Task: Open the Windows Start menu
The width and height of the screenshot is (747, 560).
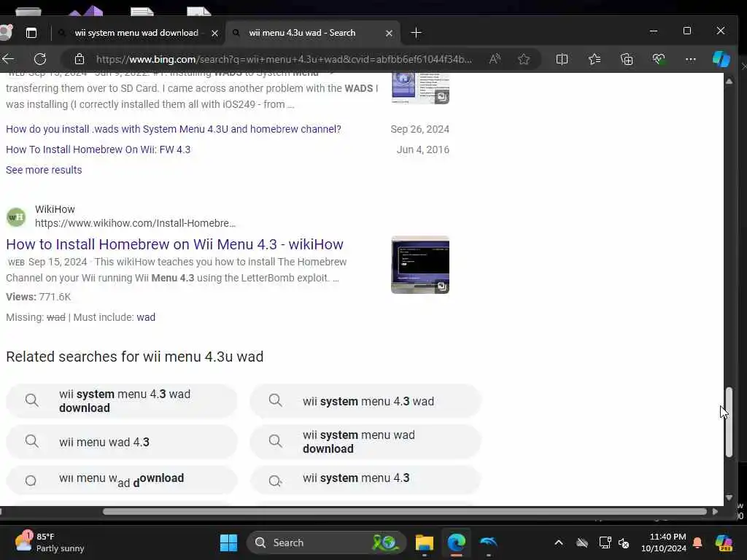Action: pos(228,542)
